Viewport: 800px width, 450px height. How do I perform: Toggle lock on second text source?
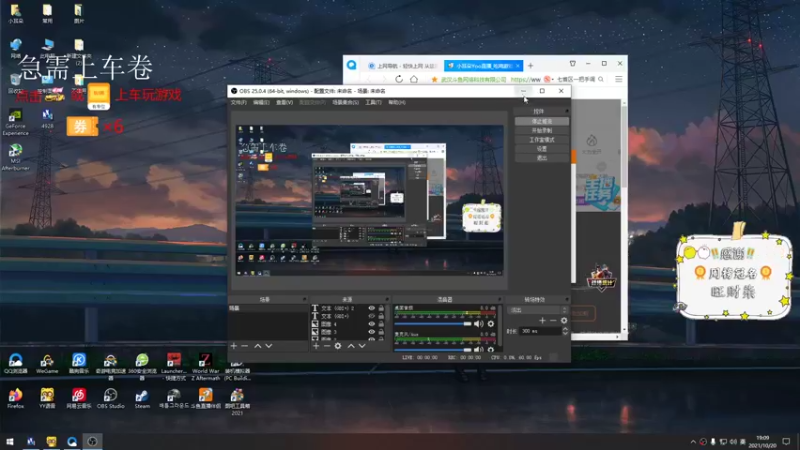[x=381, y=316]
